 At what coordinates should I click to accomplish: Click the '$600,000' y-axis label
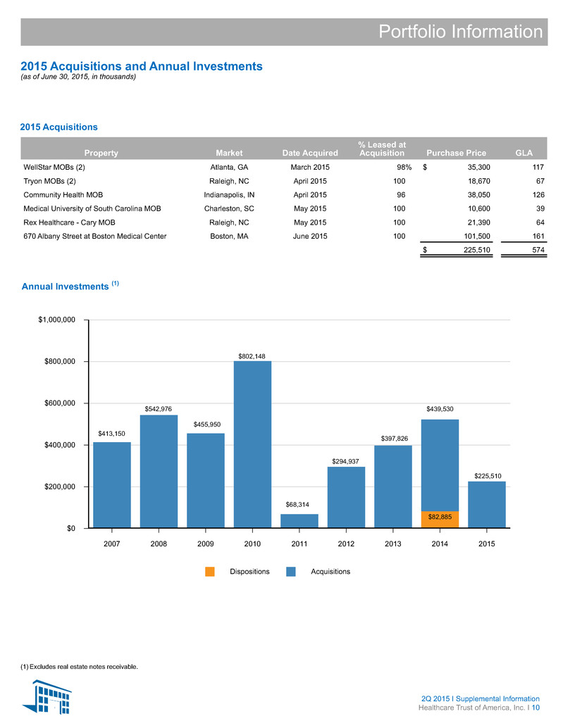(x=60, y=403)
